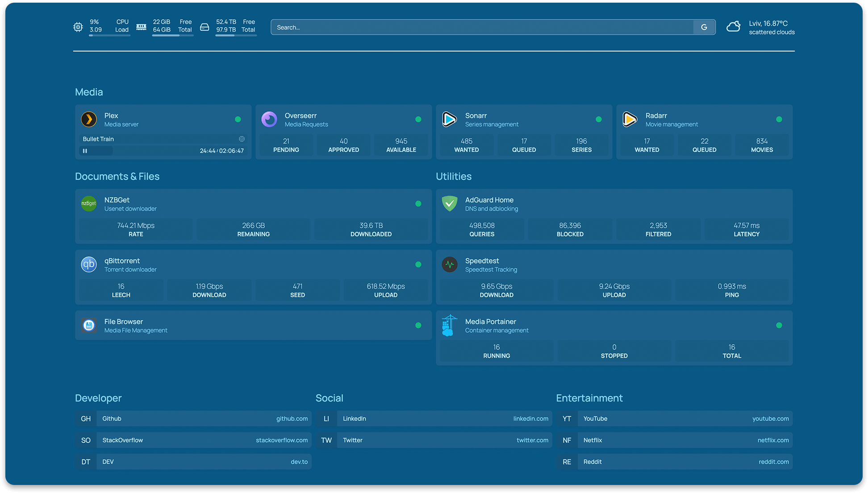
Task: Open Overseerr via its purple icon
Action: 269,120
